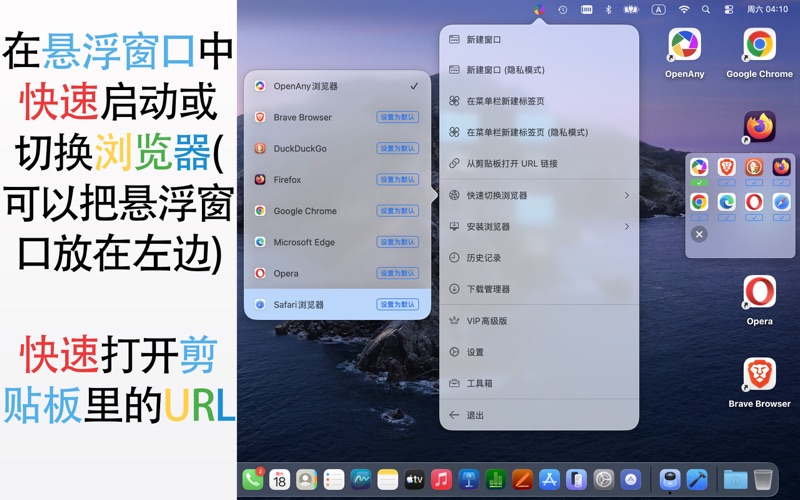Click 设置为默认 next to Google Chrome
Screen dimensions: 800x500
click(397, 211)
